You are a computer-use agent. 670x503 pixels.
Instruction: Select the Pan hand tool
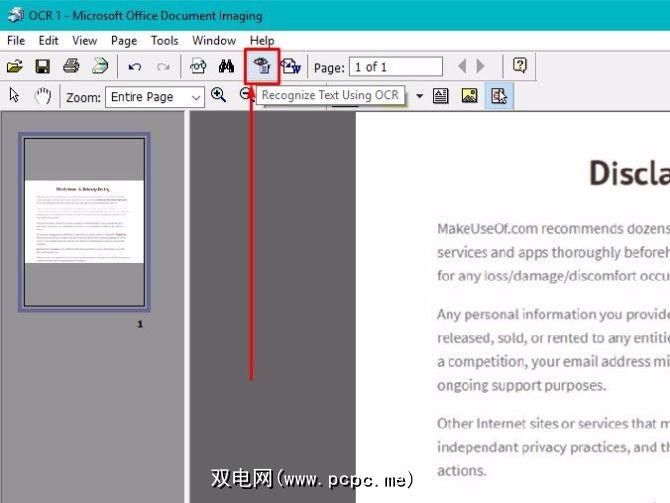pos(42,96)
